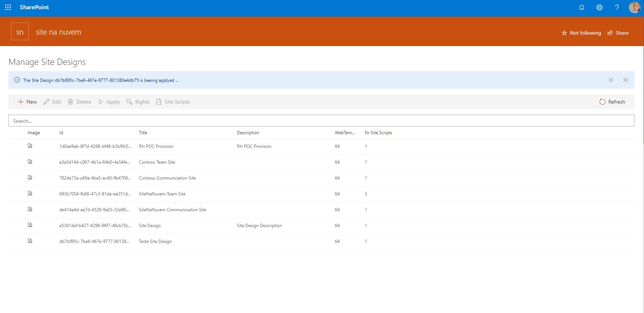The width and height of the screenshot is (644, 313).
Task: Click Id db7b995c-7be6-467e-9777-80138...
Action: (94, 241)
